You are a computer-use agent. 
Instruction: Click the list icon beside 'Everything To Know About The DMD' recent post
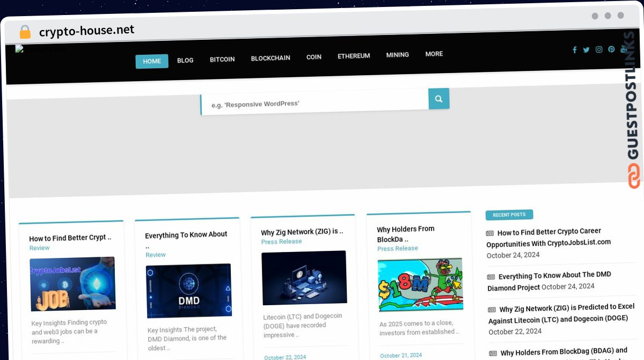click(x=491, y=277)
